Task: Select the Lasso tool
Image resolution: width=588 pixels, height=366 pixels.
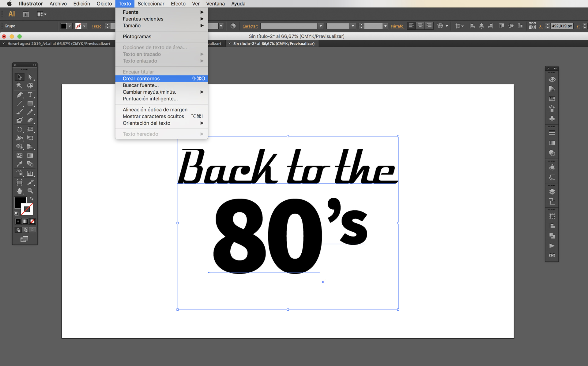Action: click(30, 86)
